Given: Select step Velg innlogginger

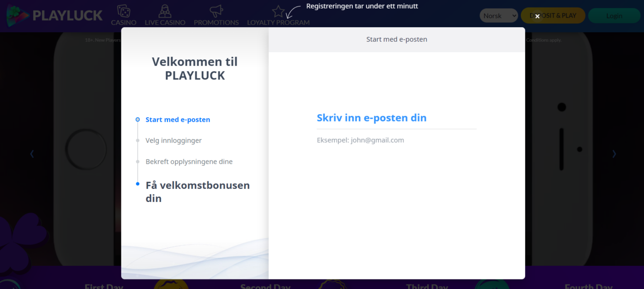Looking at the screenshot, I should (x=174, y=140).
